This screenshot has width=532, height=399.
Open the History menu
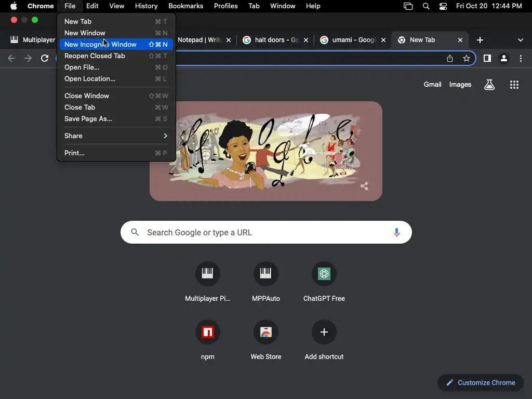[146, 6]
